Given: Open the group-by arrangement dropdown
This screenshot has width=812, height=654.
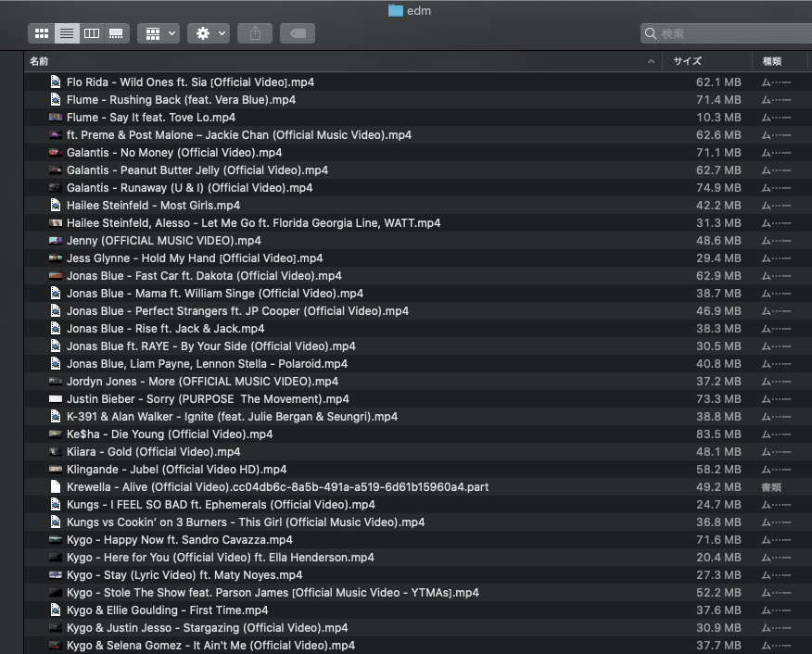Looking at the screenshot, I should pyautogui.click(x=159, y=33).
